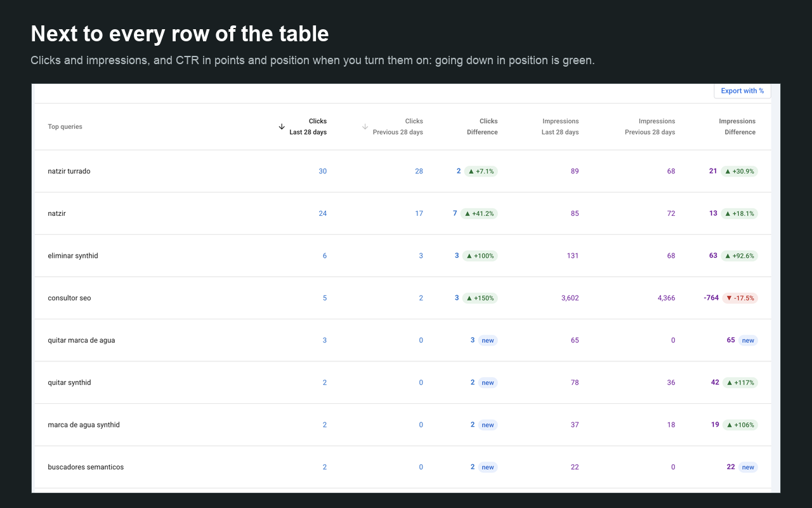Screen dimensions: 812x508
Task: Click the +30.9% impressions badge
Action: [x=739, y=171]
